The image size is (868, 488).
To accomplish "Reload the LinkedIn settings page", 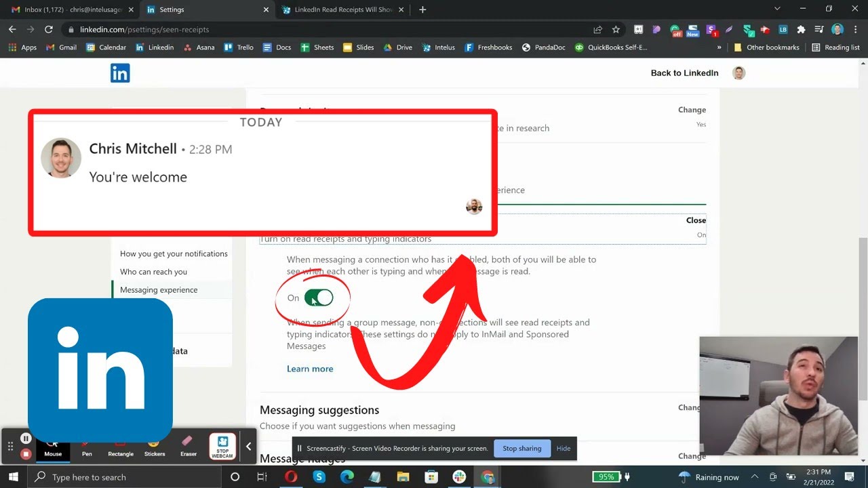I will point(49,30).
